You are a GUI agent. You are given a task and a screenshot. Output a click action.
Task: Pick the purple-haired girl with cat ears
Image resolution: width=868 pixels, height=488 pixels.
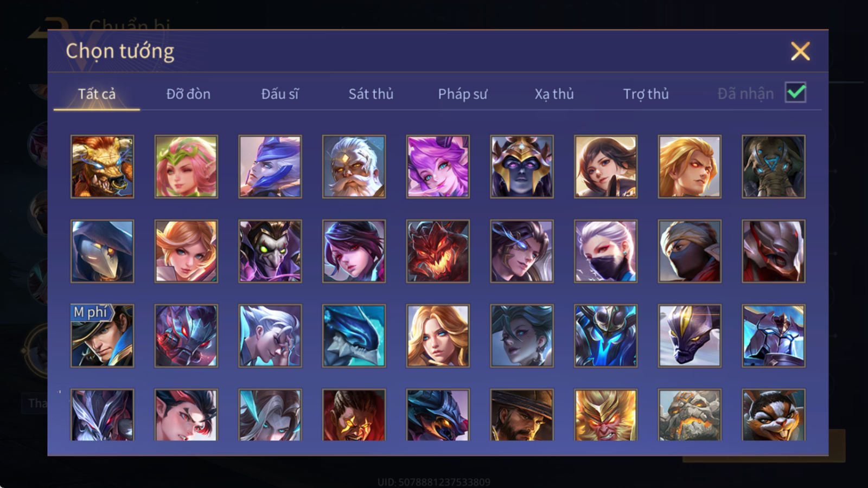[438, 166]
